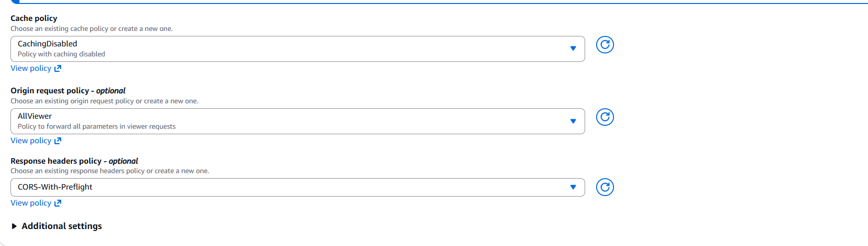Open View policy link for Origin request policy
Screen dimensions: 868x246
pos(31,141)
